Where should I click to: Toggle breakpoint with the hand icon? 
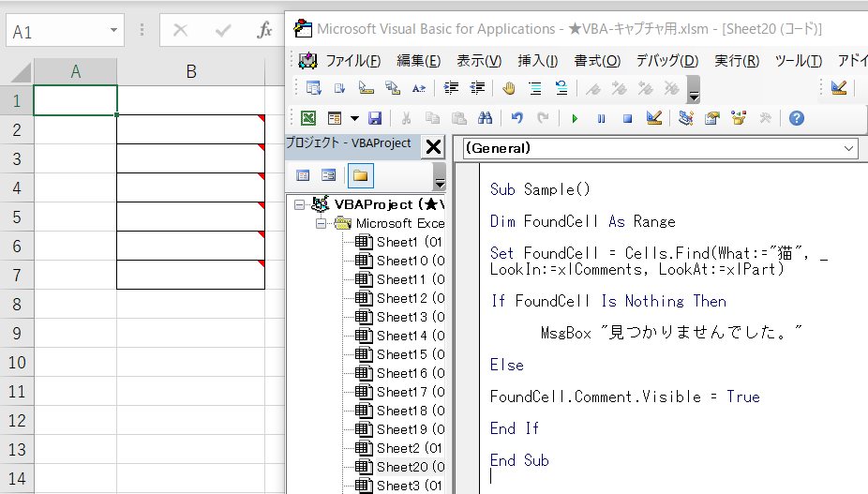(x=508, y=88)
